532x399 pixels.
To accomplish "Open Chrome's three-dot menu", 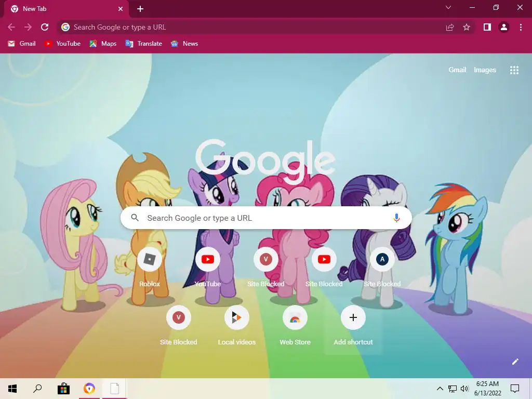I will tap(521, 27).
